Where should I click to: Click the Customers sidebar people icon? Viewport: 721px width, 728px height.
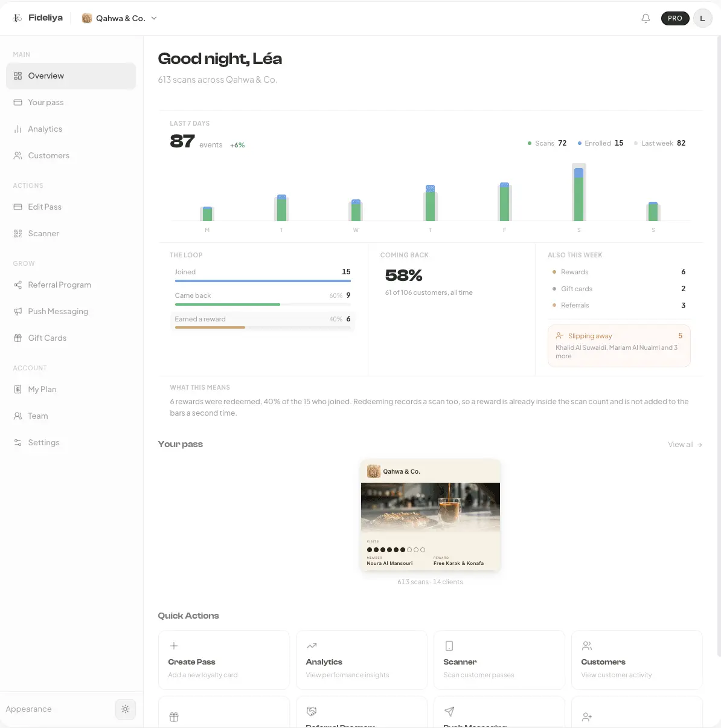[18, 155]
